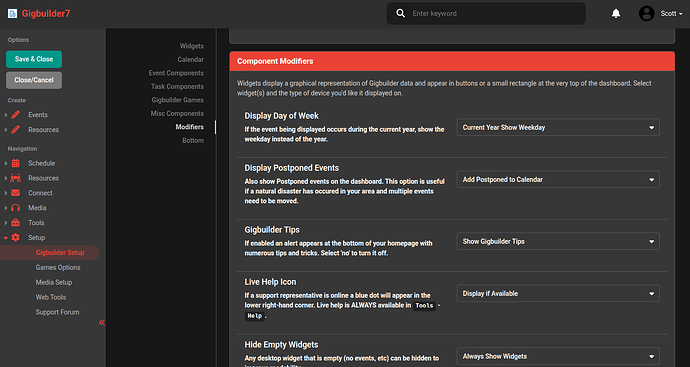The image size is (690, 367).
Task: Click the pencil icon beside Resources under Create
Action: point(15,130)
